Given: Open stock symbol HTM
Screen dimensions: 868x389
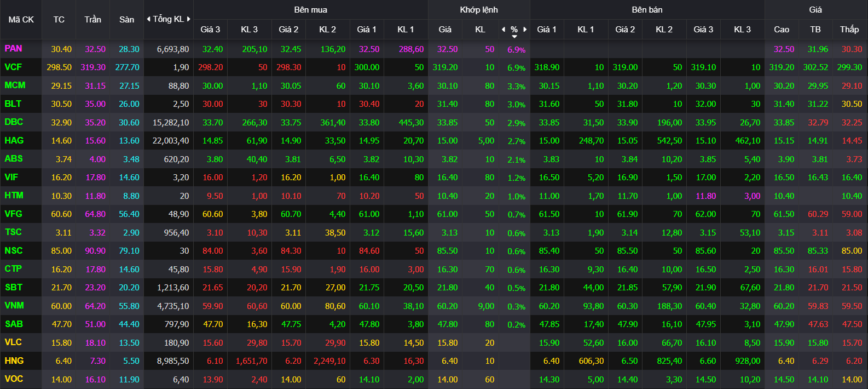Looking at the screenshot, I should pos(14,195).
